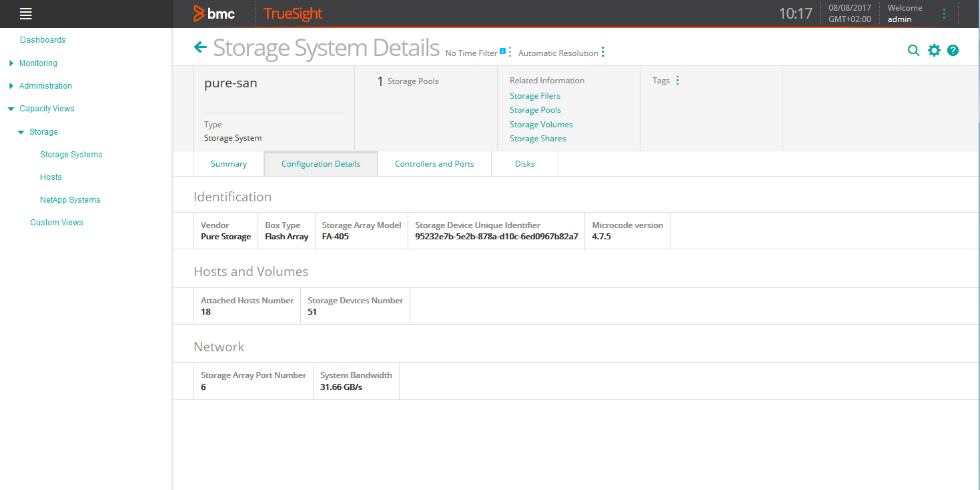Follow the Storage Filers link

pyautogui.click(x=535, y=96)
